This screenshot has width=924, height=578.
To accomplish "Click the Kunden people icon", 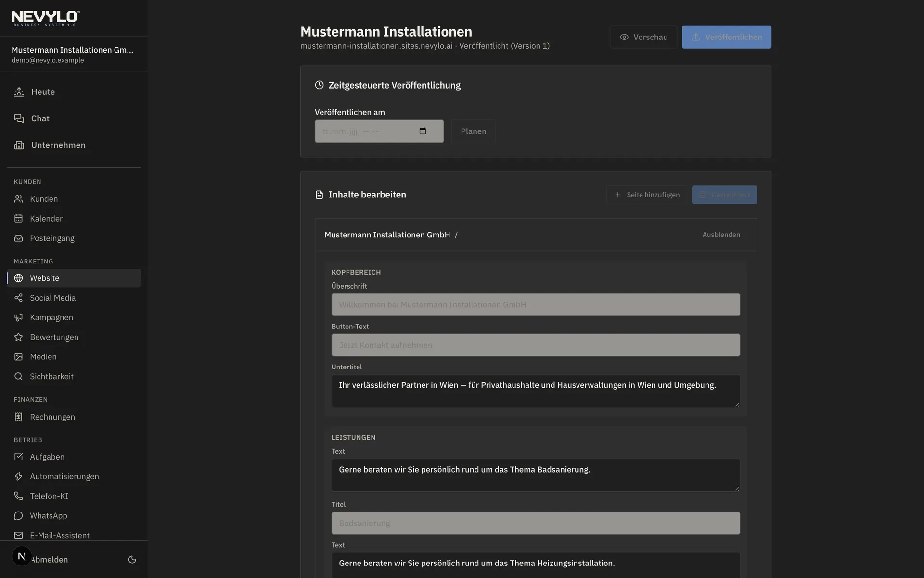I will tap(18, 199).
